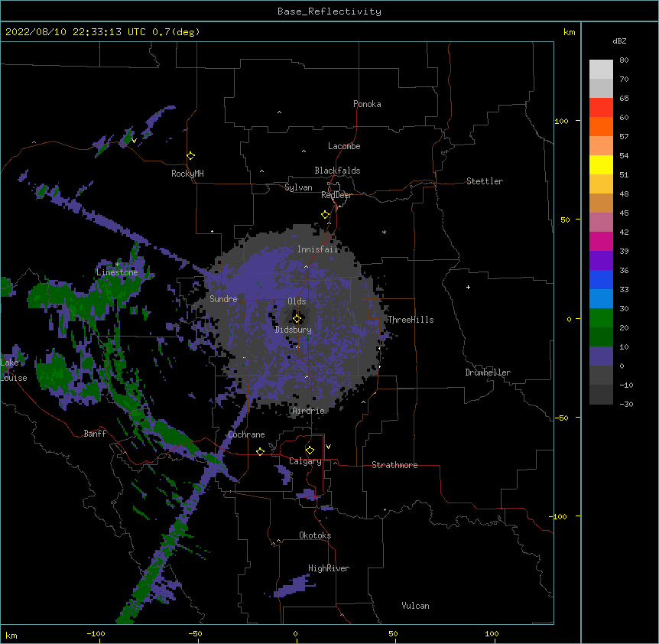Click the Olds town label
This screenshot has height=644, width=659.
(297, 301)
